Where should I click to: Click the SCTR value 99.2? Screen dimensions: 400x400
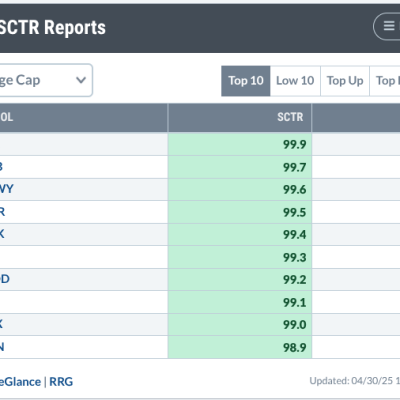point(295,280)
